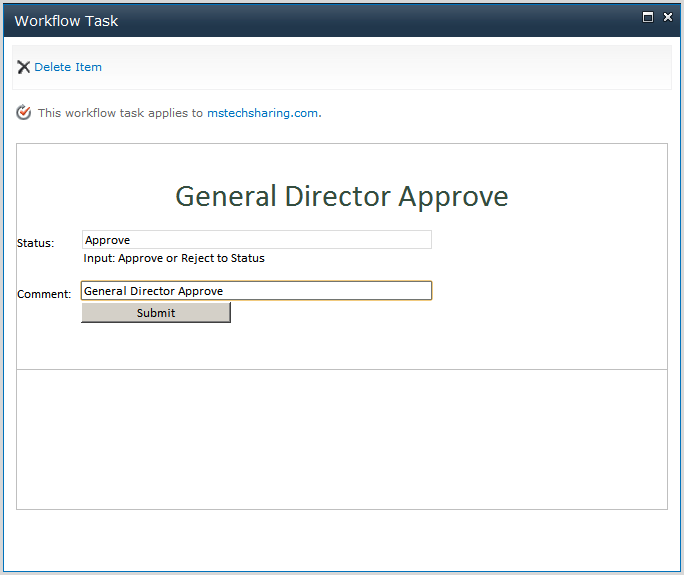Close the Workflow Task dialog
The width and height of the screenshot is (684, 575).
click(668, 17)
